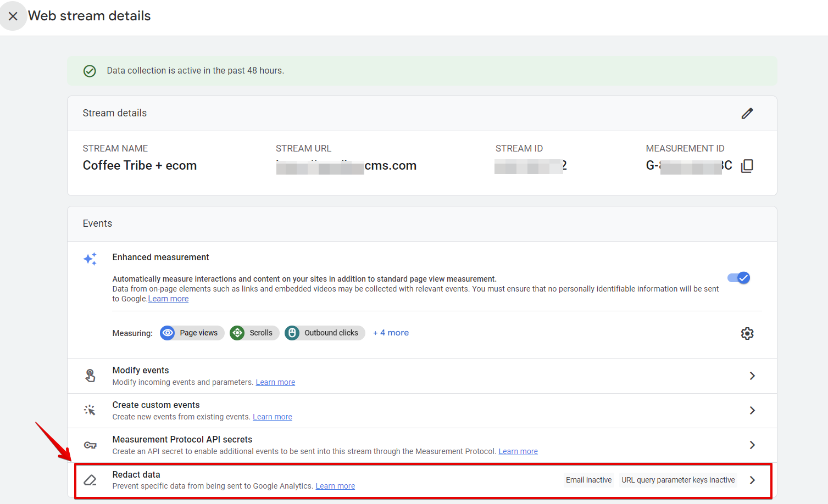Click the Email inactive status chip
Viewport: 828px width, 504px height.
point(588,479)
